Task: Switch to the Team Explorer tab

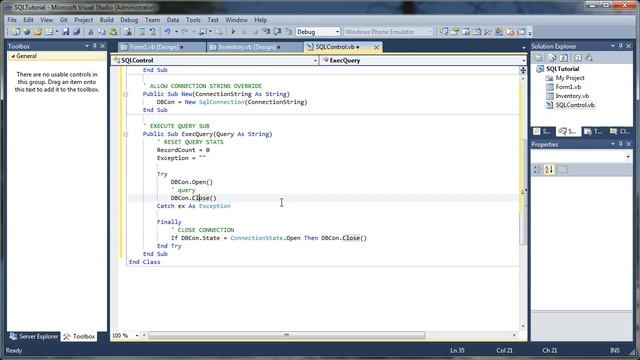Action: point(593,131)
